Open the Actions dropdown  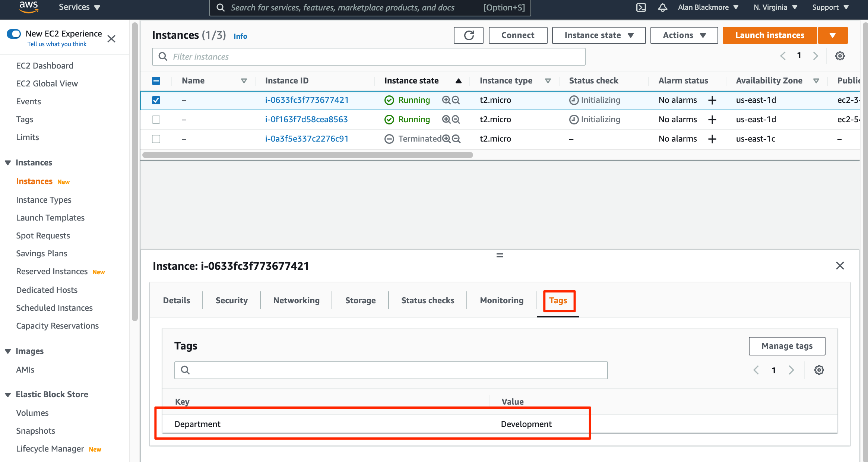pos(684,35)
